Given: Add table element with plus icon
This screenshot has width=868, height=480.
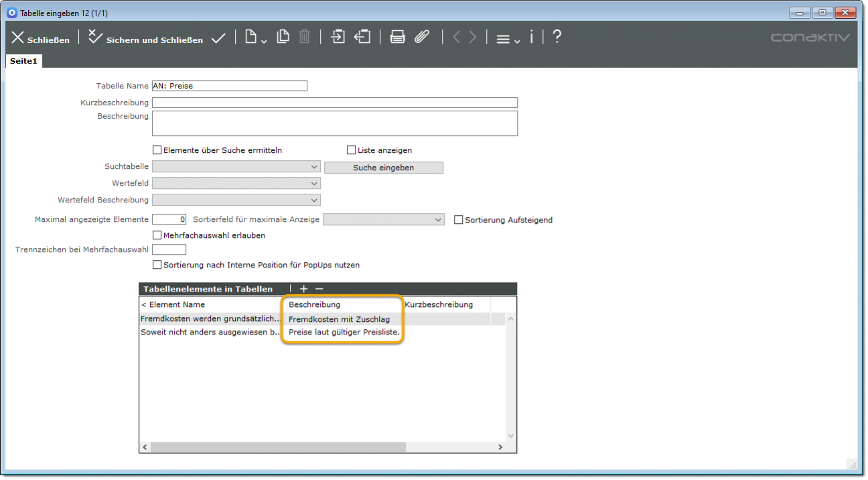Looking at the screenshot, I should [303, 289].
